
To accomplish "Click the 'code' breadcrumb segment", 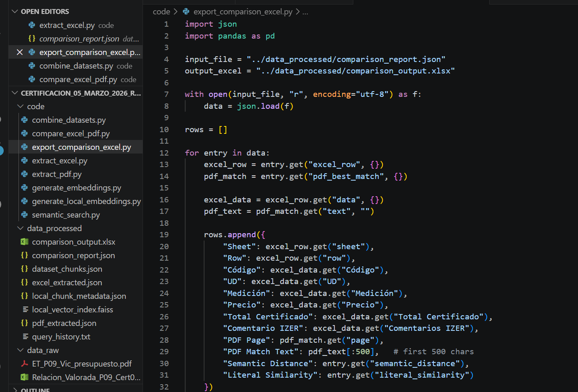I will (161, 11).
